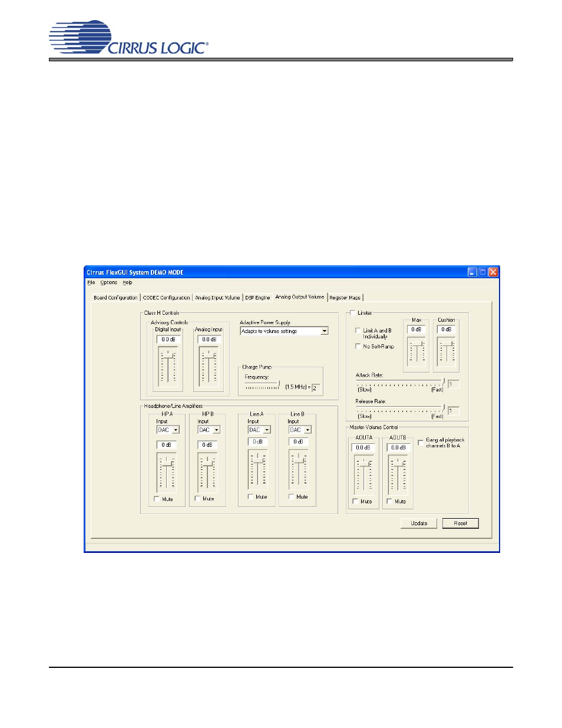Switch to the CODEC Configuration tab
Viewport: 562px width, 728px height.
point(167,298)
